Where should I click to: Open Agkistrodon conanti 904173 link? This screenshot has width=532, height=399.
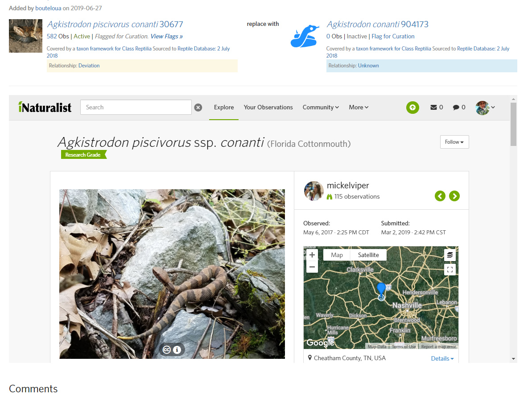pos(377,25)
